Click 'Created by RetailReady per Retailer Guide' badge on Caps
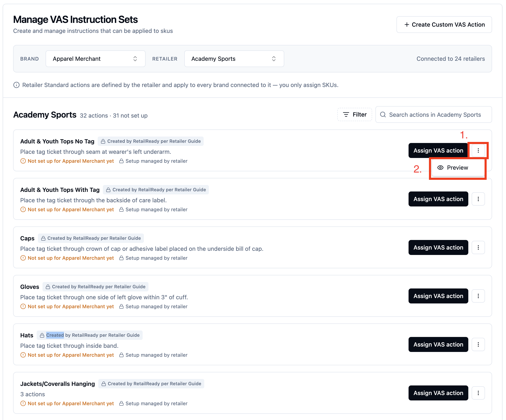This screenshot has height=420, width=506. point(91,238)
